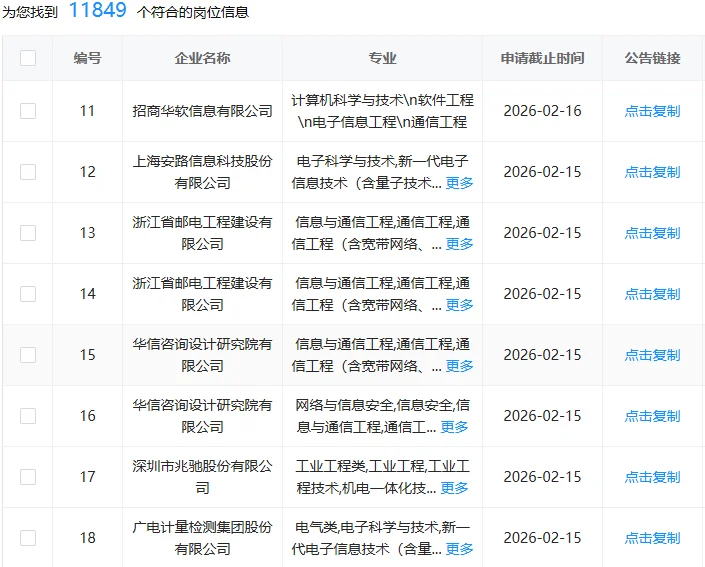This screenshot has height=567, width=705.
Task: Copy announcement link for row 17
Action: [652, 477]
